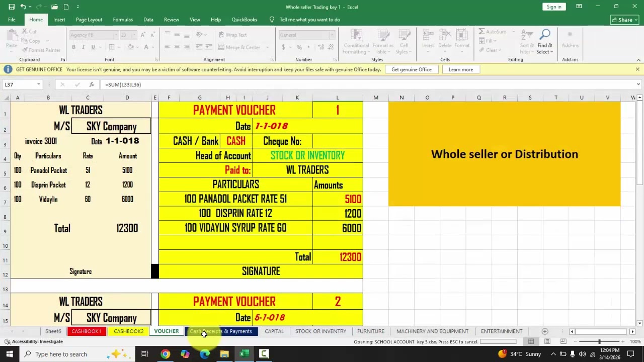Switch to the Page Layout tab
The height and width of the screenshot is (362, 644).
[89, 20]
